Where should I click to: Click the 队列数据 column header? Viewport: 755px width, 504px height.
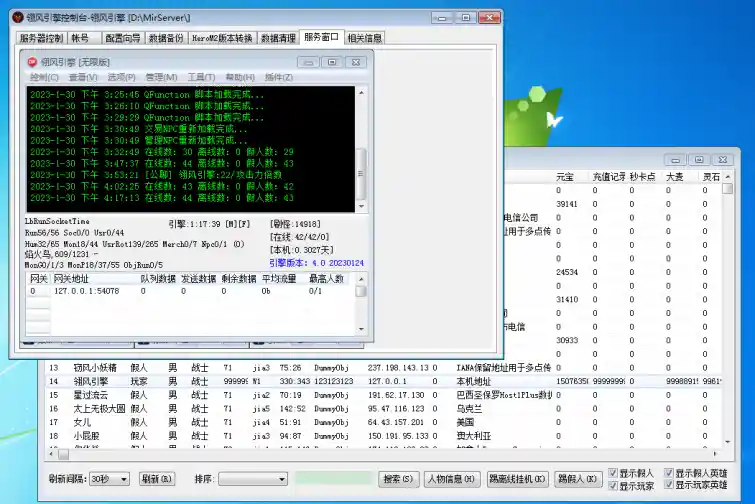point(158,279)
